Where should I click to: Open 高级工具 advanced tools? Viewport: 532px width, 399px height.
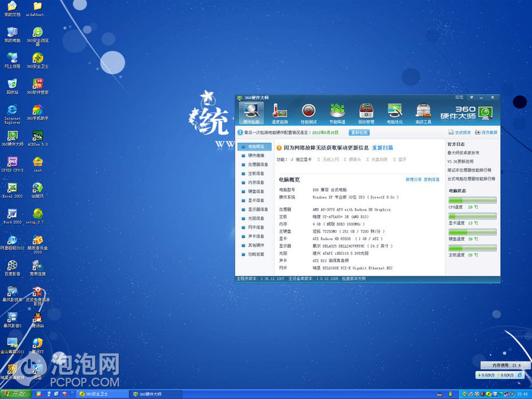(423, 113)
